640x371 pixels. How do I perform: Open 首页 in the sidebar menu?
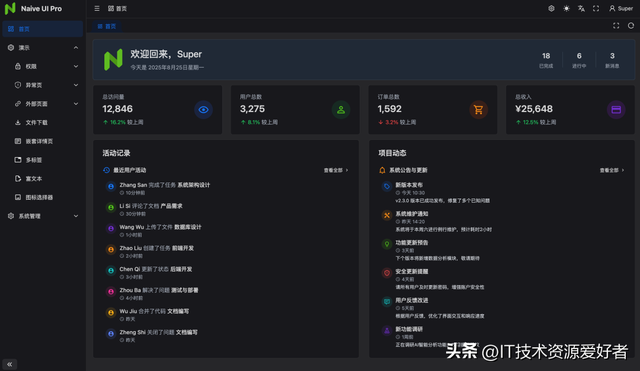[x=42, y=29]
